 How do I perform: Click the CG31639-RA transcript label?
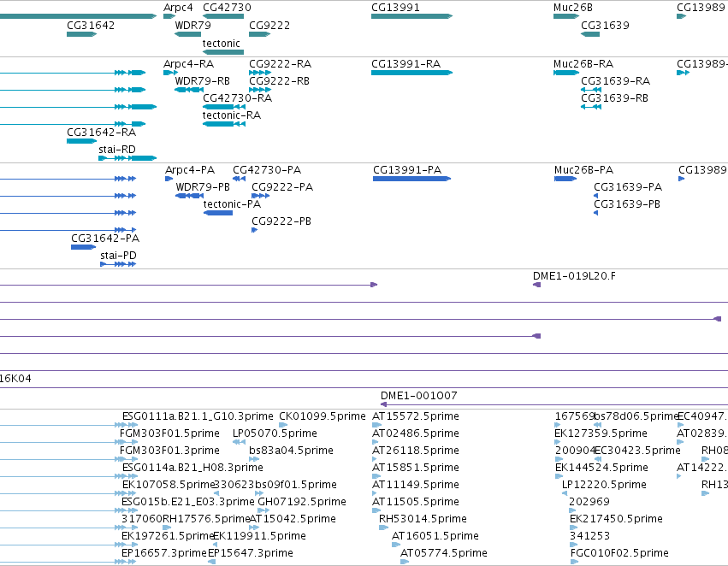pos(616,81)
